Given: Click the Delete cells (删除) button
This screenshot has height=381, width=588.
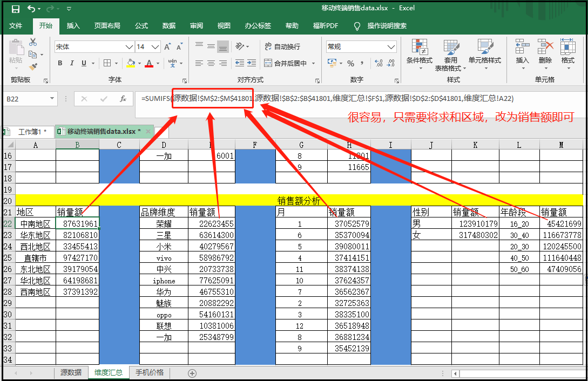Looking at the screenshot, I should coord(545,55).
